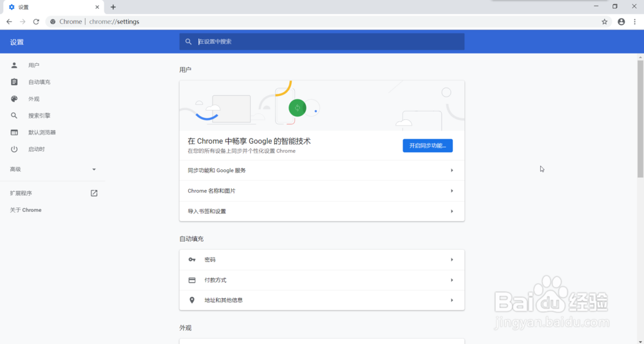Image resolution: width=644 pixels, height=344 pixels.
Task: Click the address bar URL chrome://settings
Action: pyautogui.click(x=114, y=22)
